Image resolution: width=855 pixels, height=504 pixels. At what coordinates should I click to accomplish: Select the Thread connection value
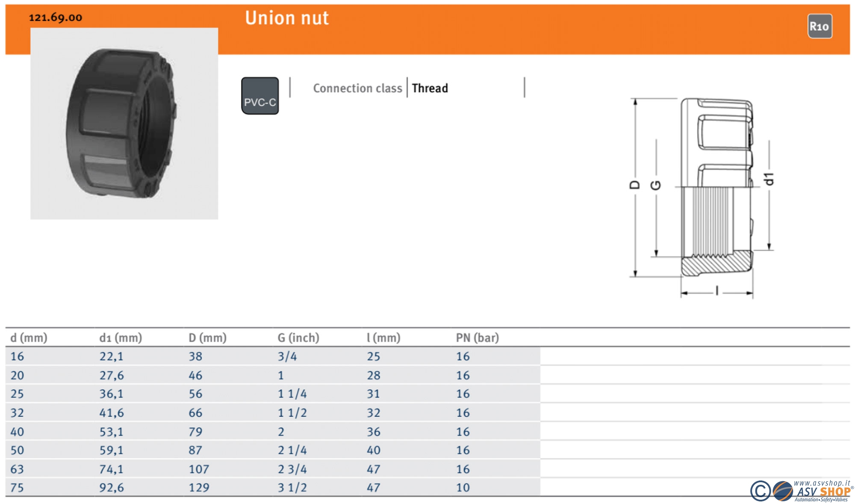coord(430,88)
